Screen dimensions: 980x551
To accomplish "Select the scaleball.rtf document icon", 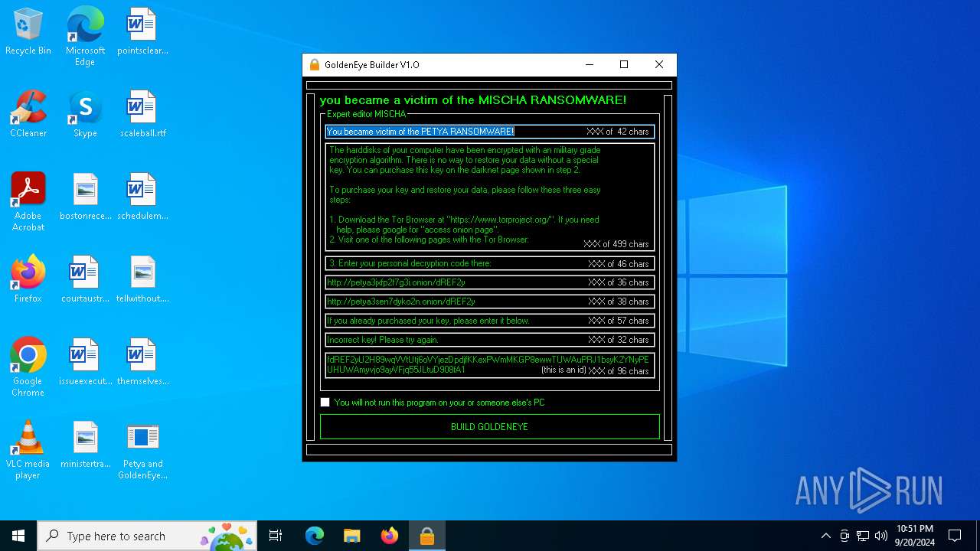I will 142,115.
